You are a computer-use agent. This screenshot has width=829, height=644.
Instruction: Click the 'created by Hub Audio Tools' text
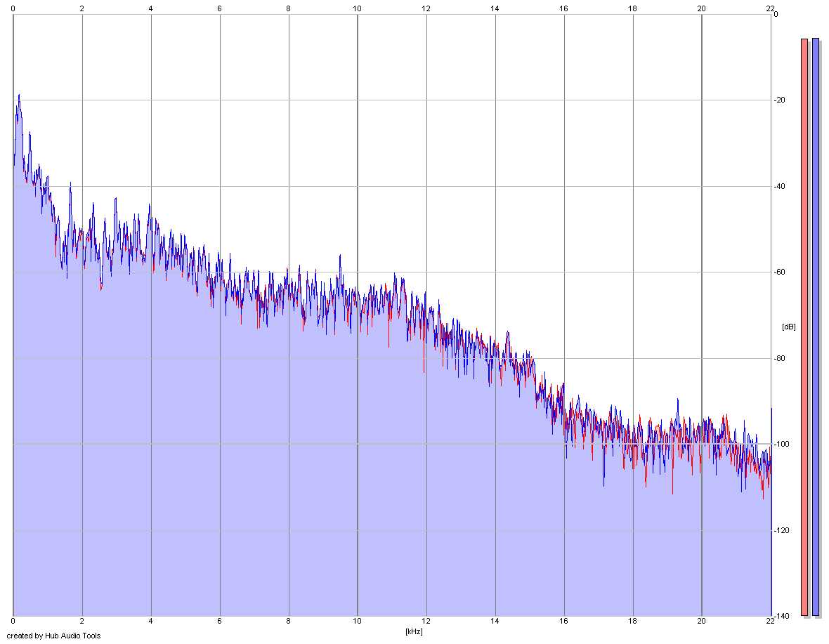53,636
